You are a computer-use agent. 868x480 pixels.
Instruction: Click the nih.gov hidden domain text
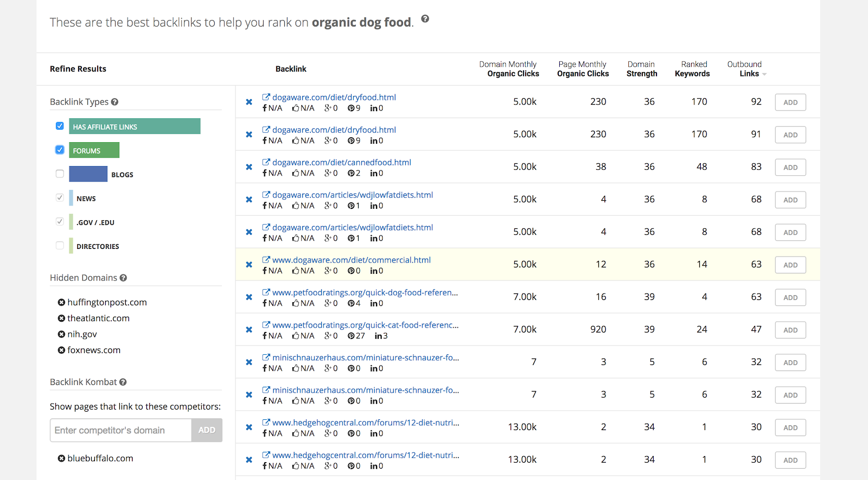point(82,334)
